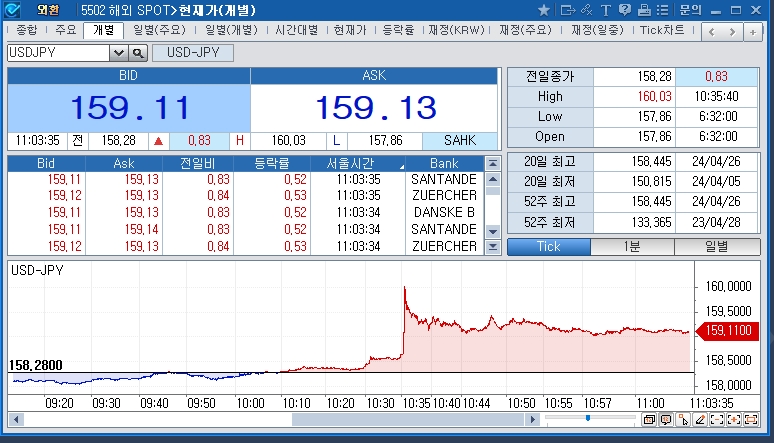Click the USDJPY symbol input field
Viewport: 774px width, 443px height.
[58, 53]
